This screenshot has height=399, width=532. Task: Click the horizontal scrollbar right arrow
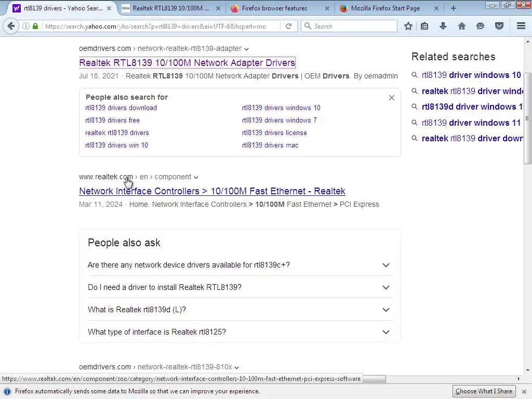(518, 379)
